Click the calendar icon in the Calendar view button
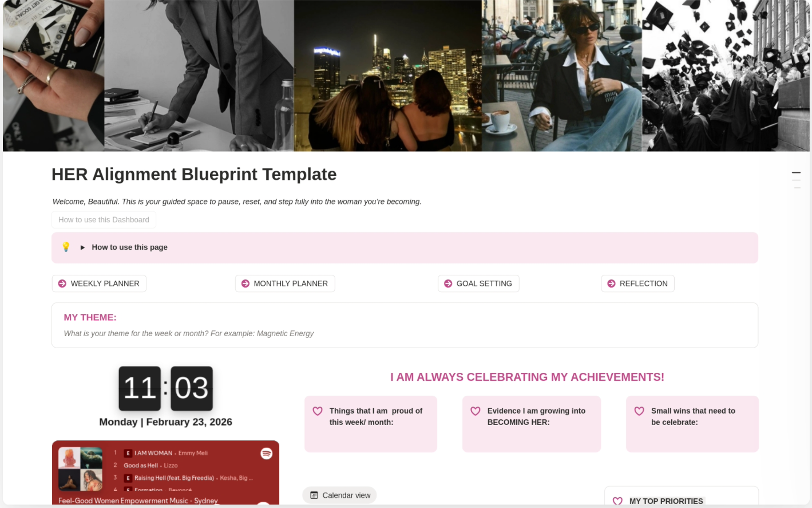 tap(314, 495)
